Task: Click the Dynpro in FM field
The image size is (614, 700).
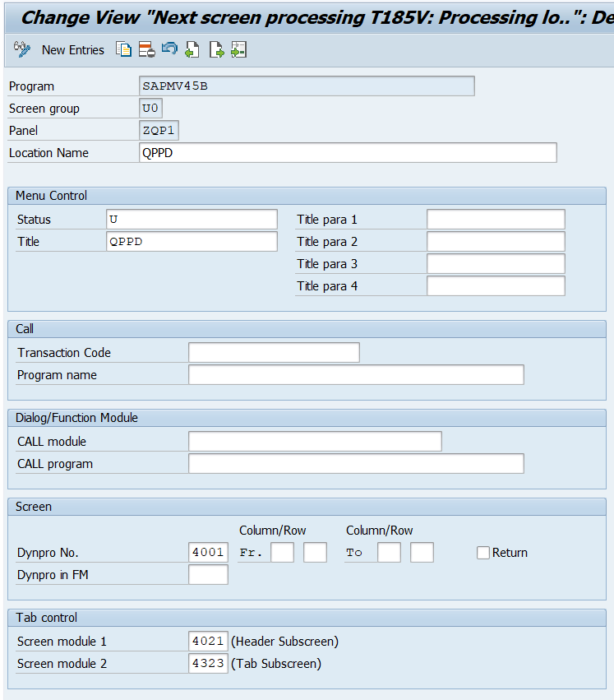Action: 208,575
